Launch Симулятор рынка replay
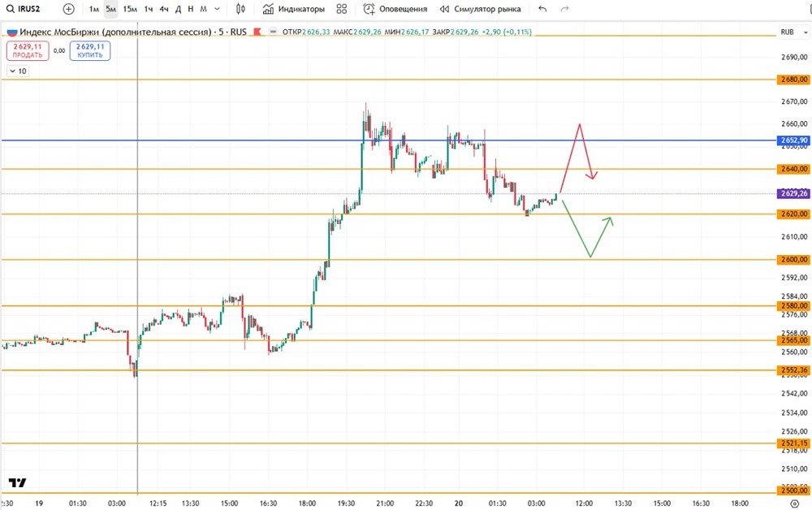 point(480,9)
